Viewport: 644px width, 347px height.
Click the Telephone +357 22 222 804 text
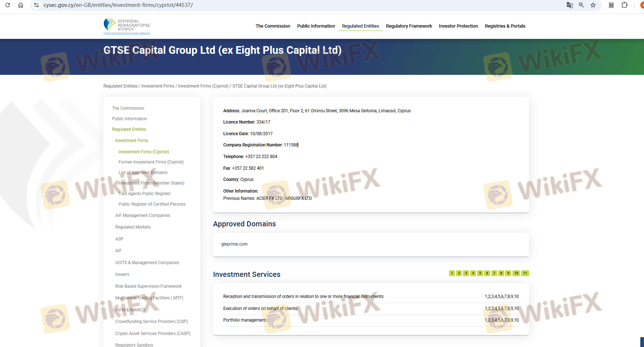point(250,157)
